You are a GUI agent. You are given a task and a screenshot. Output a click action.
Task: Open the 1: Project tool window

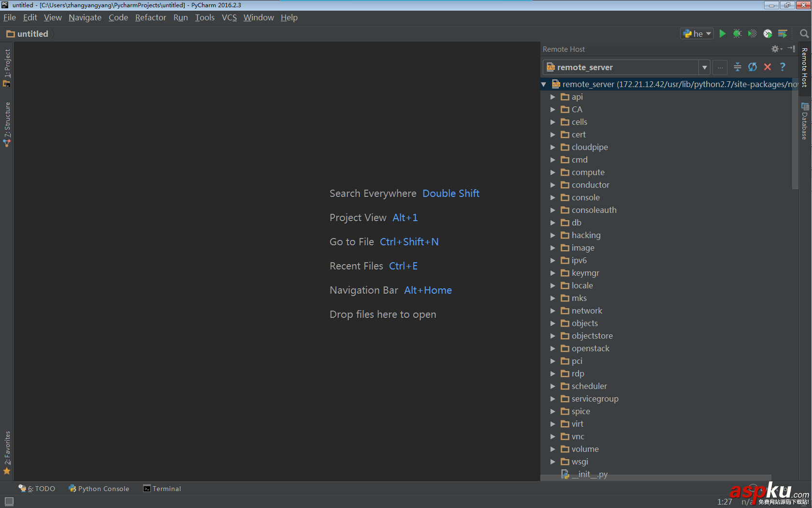point(7,64)
